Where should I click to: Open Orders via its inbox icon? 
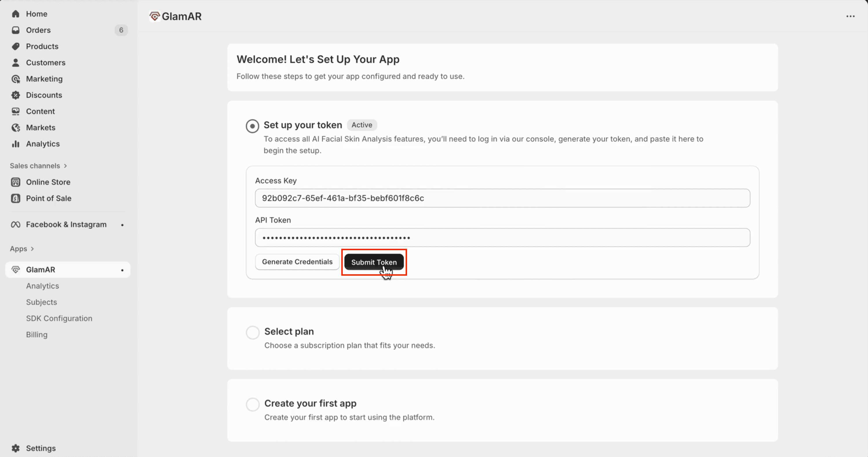click(16, 30)
